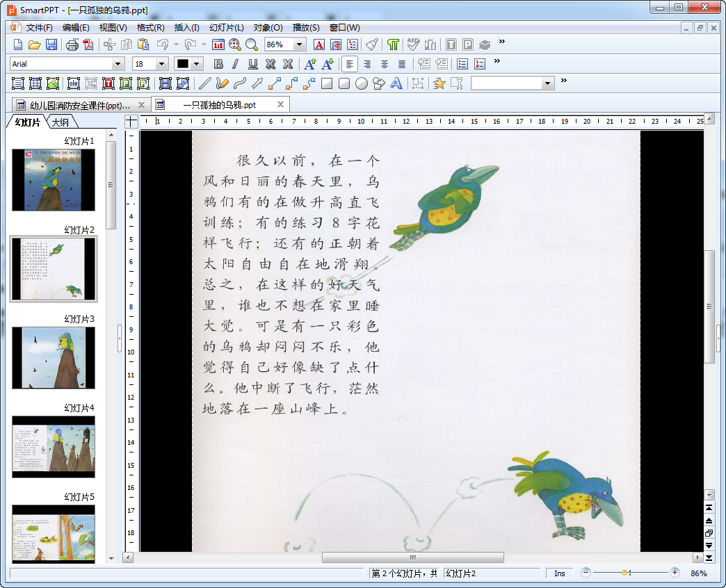Insert a picture frame icon
Screen dimensions: 726x588
pyautogui.click(x=53, y=83)
